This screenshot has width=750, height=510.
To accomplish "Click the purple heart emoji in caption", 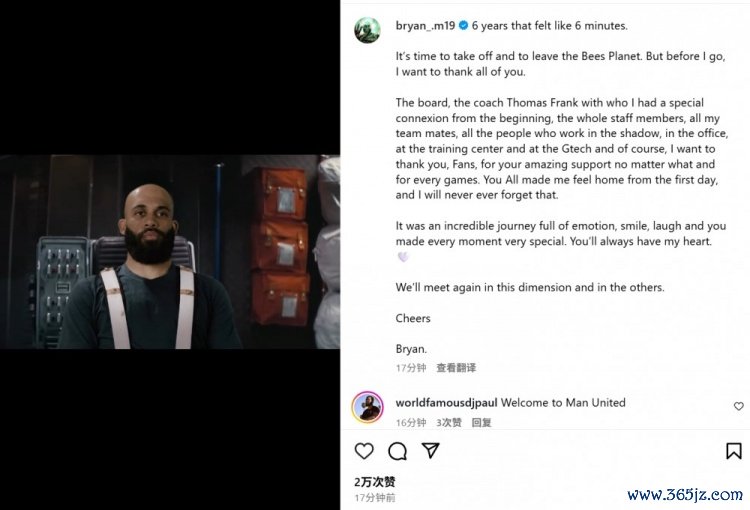I will click(x=403, y=257).
